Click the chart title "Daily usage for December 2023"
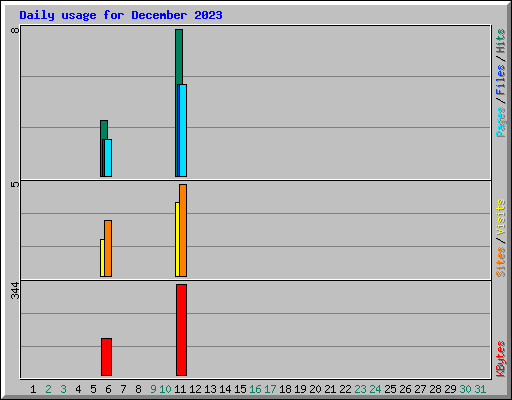 click(121, 15)
